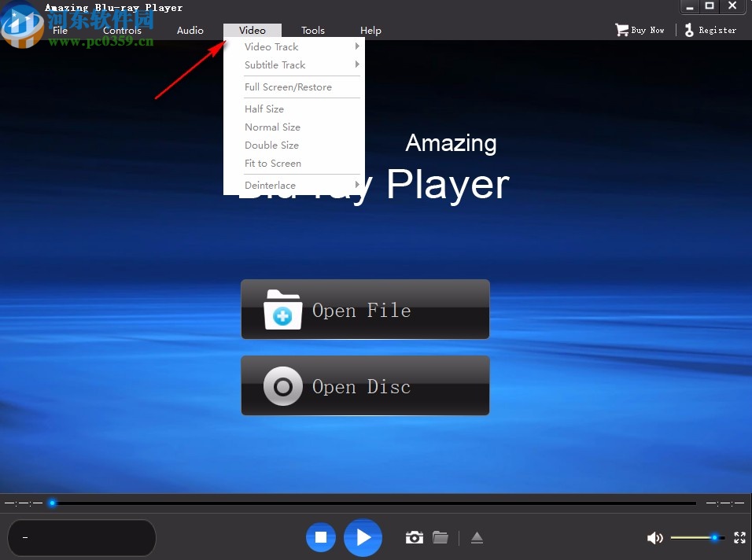Start playback with the play button
Screen dimensions: 752x560
point(362,537)
